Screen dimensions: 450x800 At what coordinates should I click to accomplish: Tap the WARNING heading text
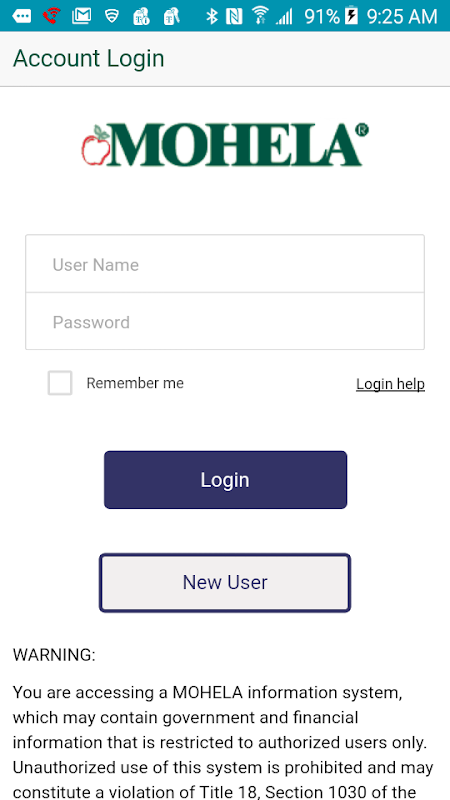click(x=54, y=655)
